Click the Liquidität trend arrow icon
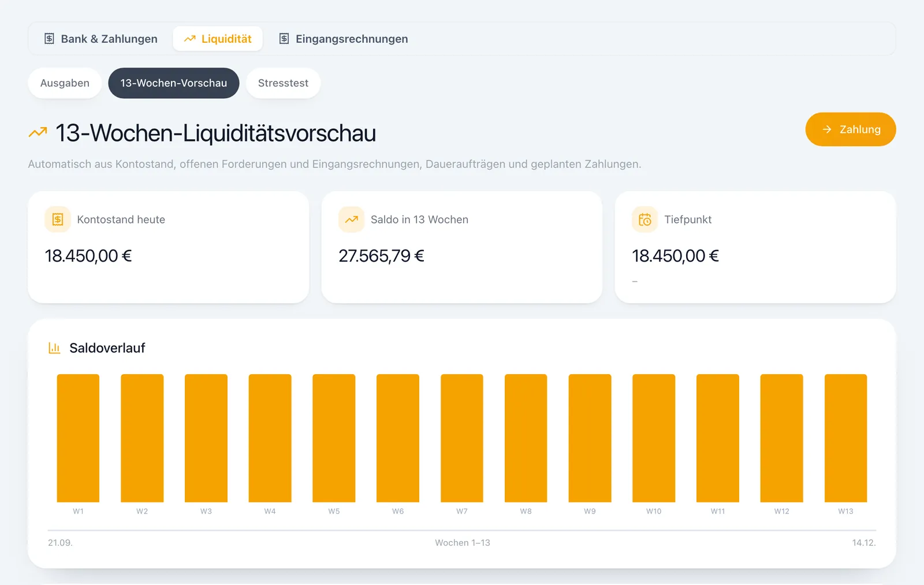This screenshot has width=924, height=585. click(x=190, y=39)
